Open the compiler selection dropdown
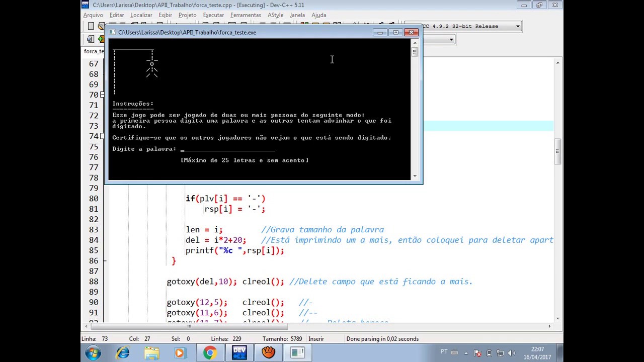 [x=518, y=26]
